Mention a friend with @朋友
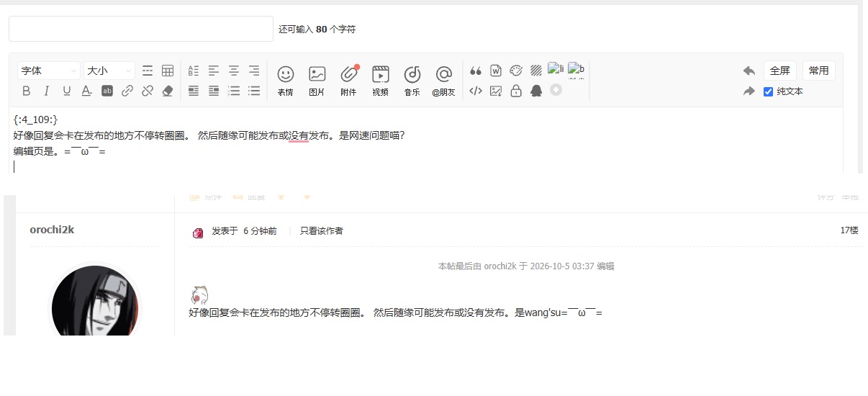Image resolution: width=868 pixels, height=396 pixels. [x=444, y=81]
